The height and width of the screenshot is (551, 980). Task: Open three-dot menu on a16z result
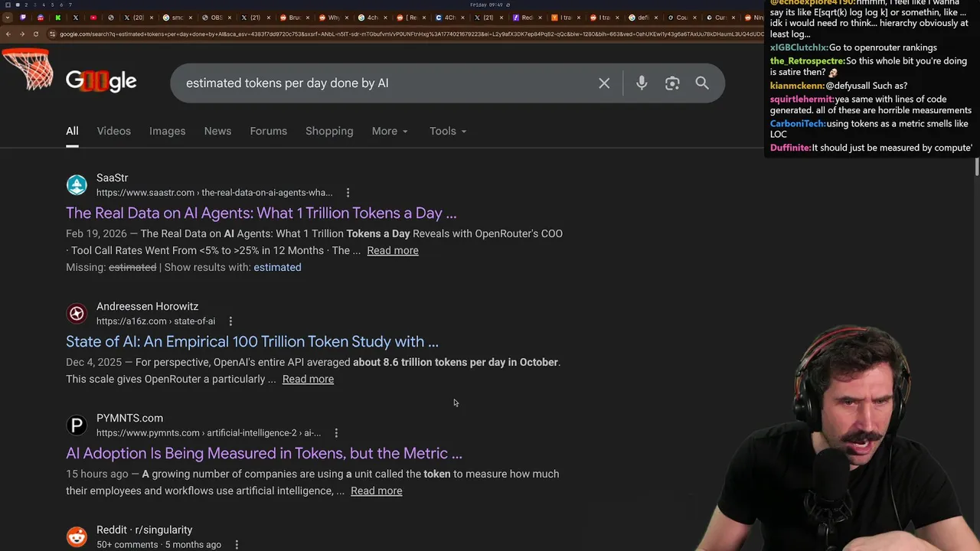230,321
